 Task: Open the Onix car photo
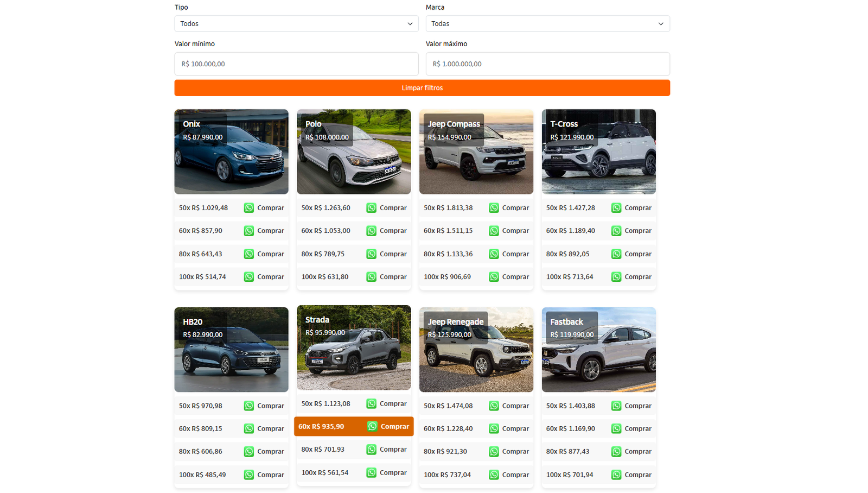point(232,152)
